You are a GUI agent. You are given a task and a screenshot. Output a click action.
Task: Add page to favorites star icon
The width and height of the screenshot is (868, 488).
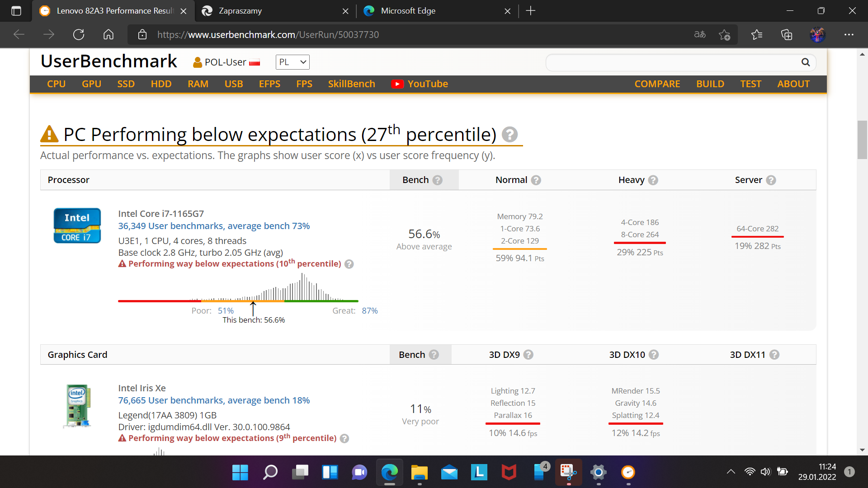click(x=724, y=35)
